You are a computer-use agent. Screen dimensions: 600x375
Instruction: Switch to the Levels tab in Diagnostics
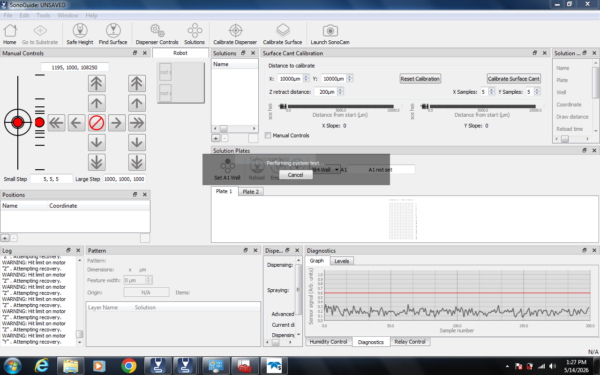tap(342, 261)
